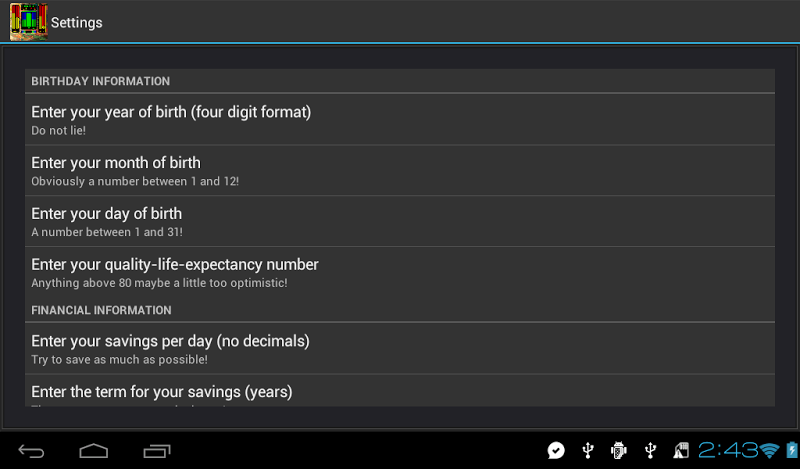Click the 2:43 clock display

pyautogui.click(x=726, y=451)
